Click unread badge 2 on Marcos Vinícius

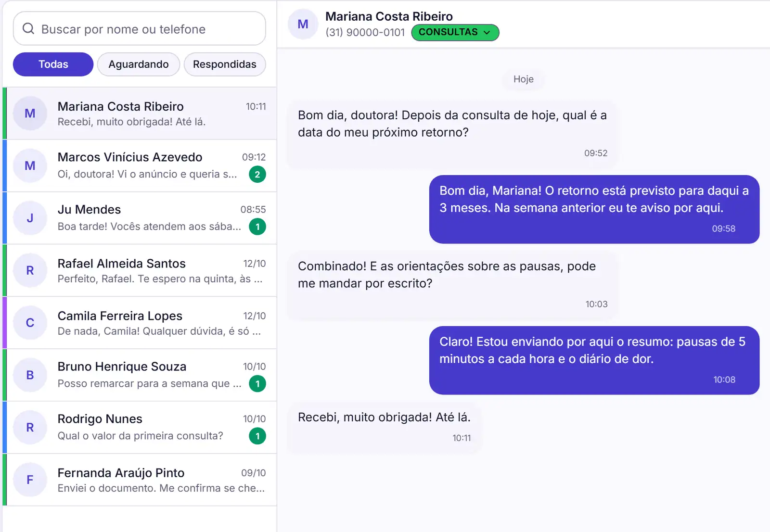point(257,175)
